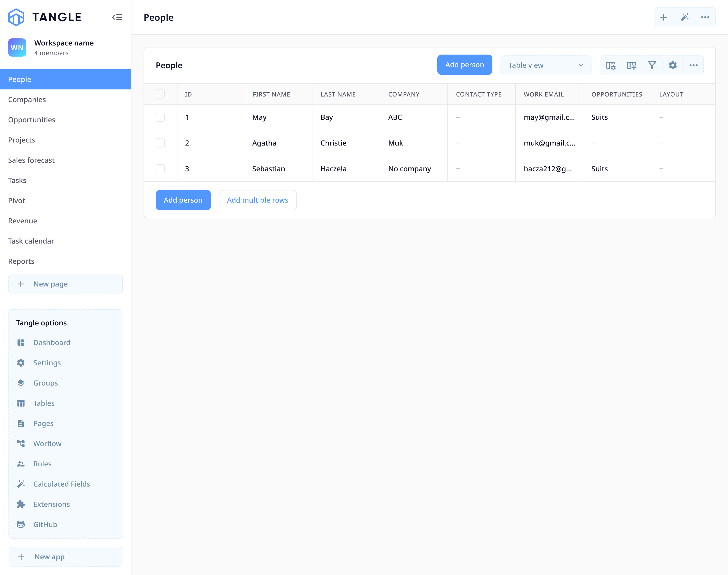
Task: Open the filter funnel icon
Action: point(652,65)
